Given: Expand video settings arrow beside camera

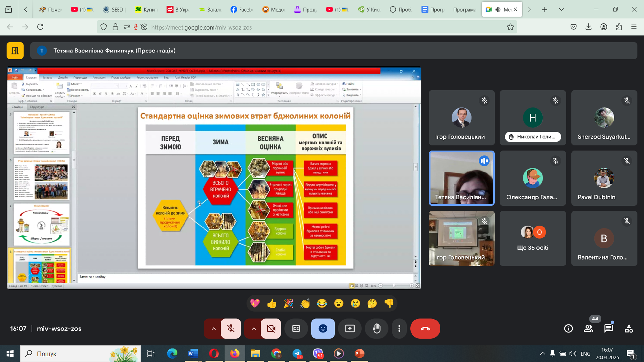Looking at the screenshot, I should pos(253,329).
